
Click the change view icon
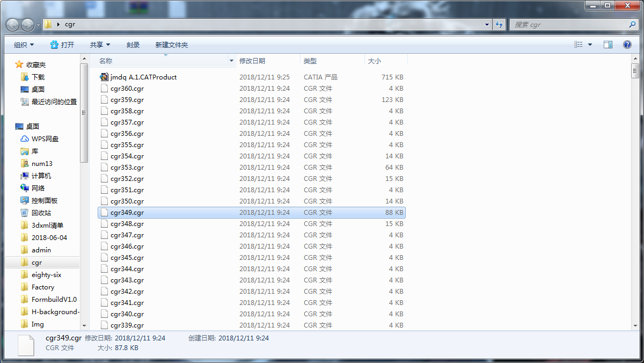click(578, 45)
